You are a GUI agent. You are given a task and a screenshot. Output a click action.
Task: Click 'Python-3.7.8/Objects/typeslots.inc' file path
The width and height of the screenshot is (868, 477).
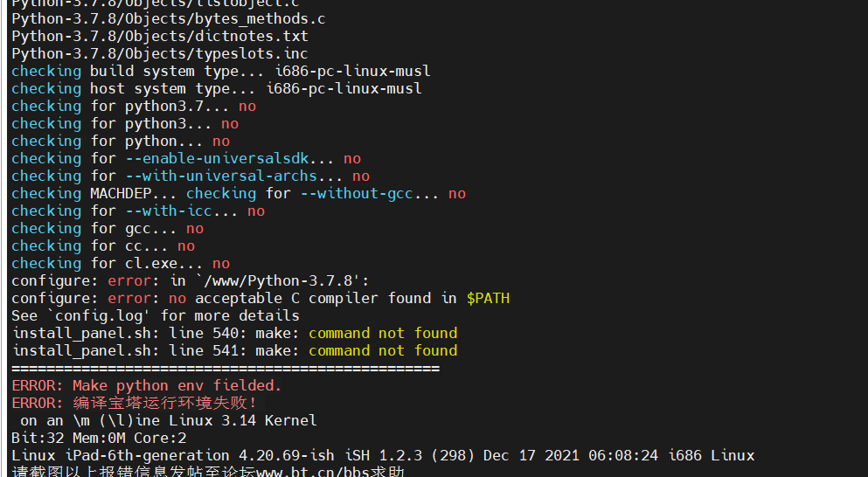pos(160,53)
